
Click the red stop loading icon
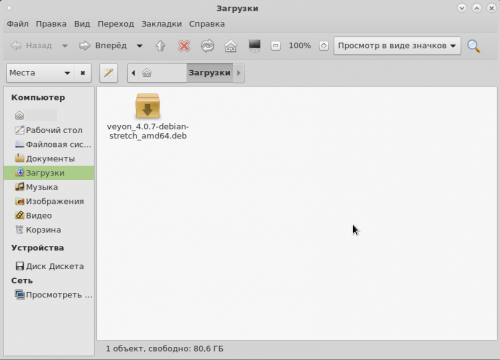point(184,46)
